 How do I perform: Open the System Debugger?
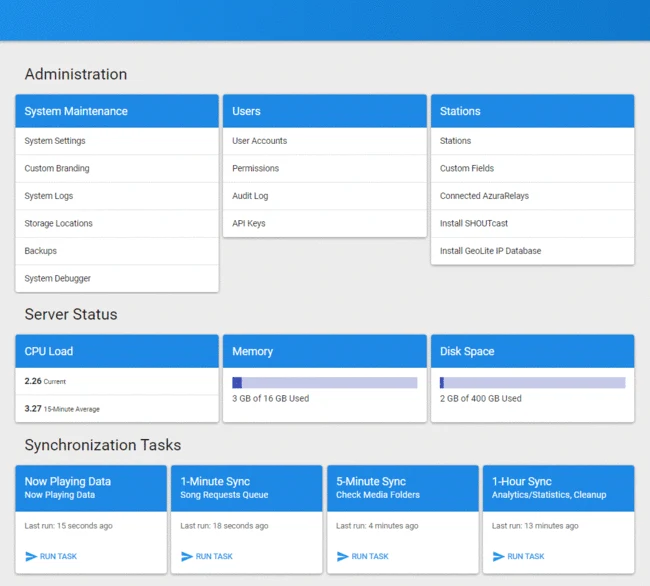point(117,278)
